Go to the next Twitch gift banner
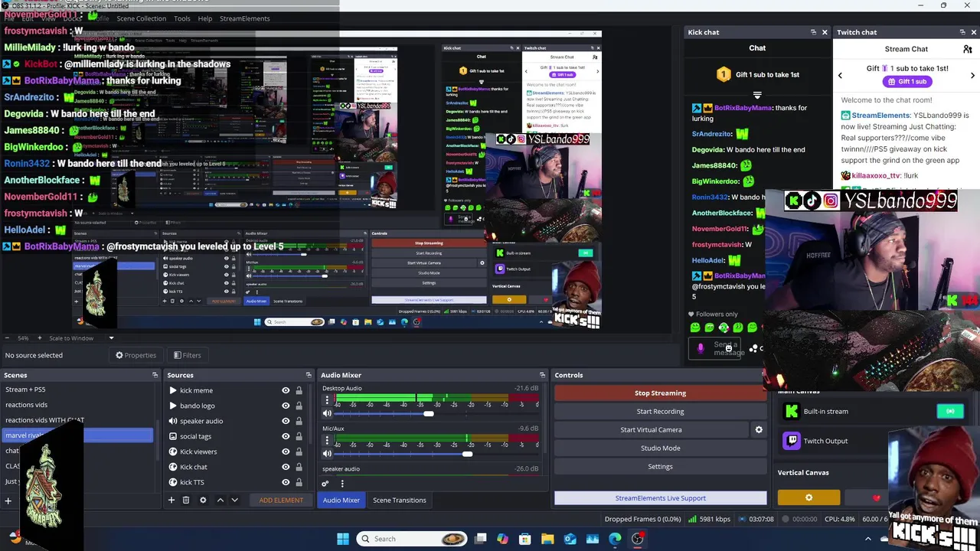The height and width of the screenshot is (551, 980). pos(972,75)
